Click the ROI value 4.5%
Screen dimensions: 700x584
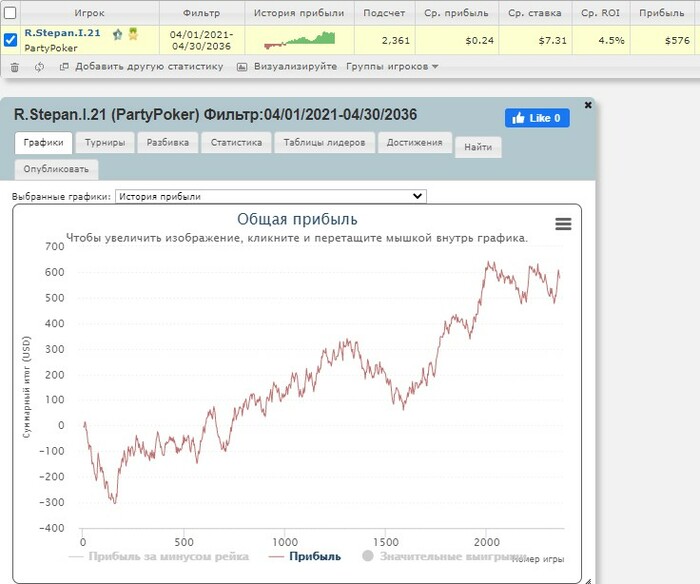click(612, 41)
